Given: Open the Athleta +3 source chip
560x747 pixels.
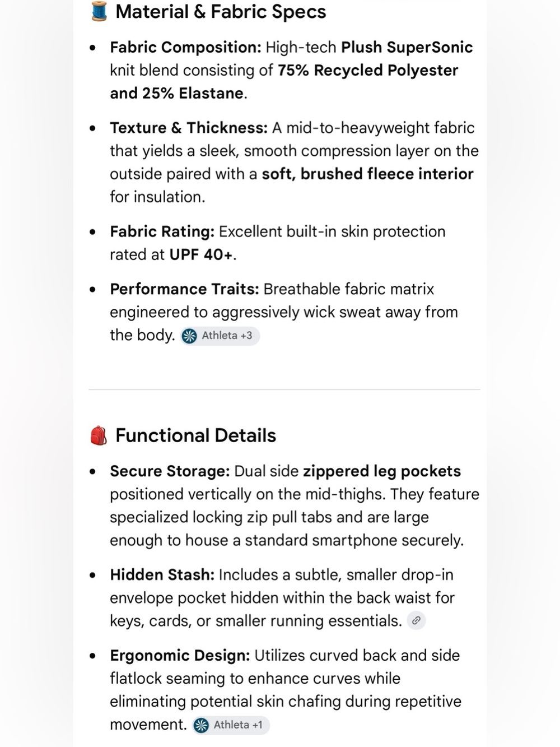Looking at the screenshot, I should coord(220,336).
